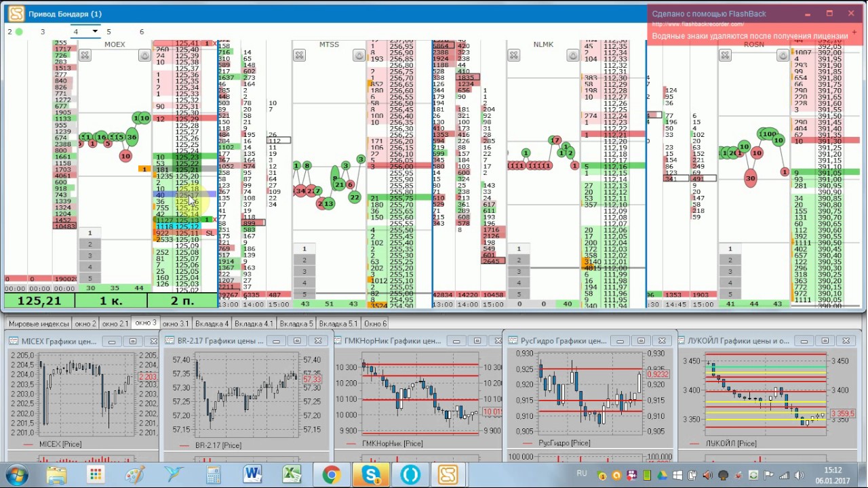Switch to workspace 6

(x=142, y=31)
